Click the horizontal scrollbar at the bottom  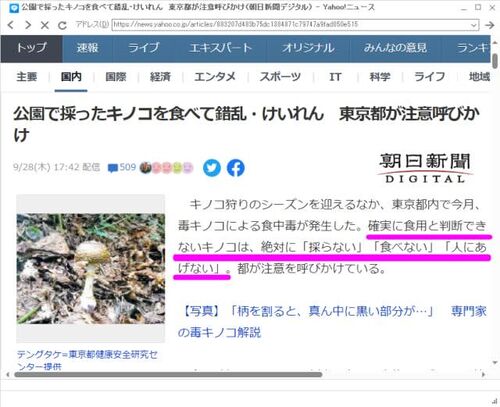click(x=168, y=374)
